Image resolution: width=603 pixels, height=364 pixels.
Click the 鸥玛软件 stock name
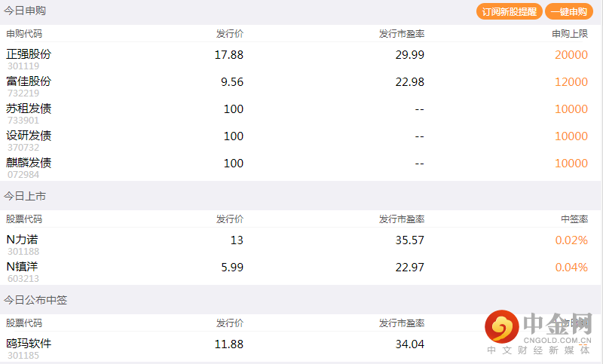[x=29, y=344]
